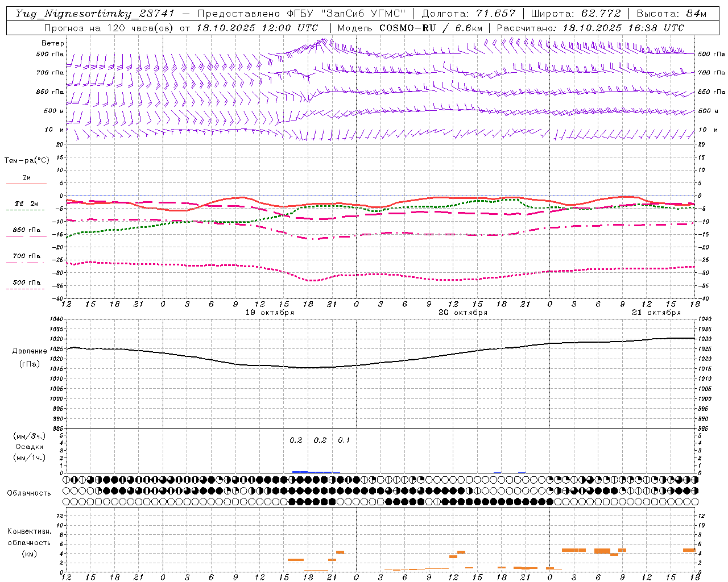
Task: Click the 20 октября date label
Action: 463,313
